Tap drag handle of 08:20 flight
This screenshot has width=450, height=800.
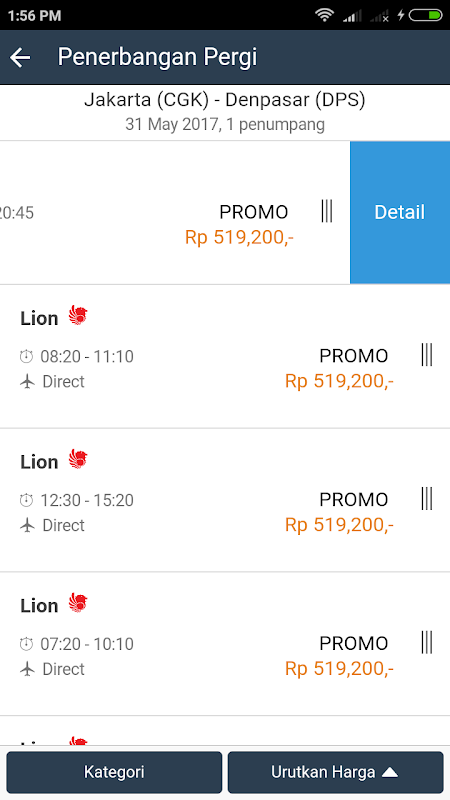427,355
